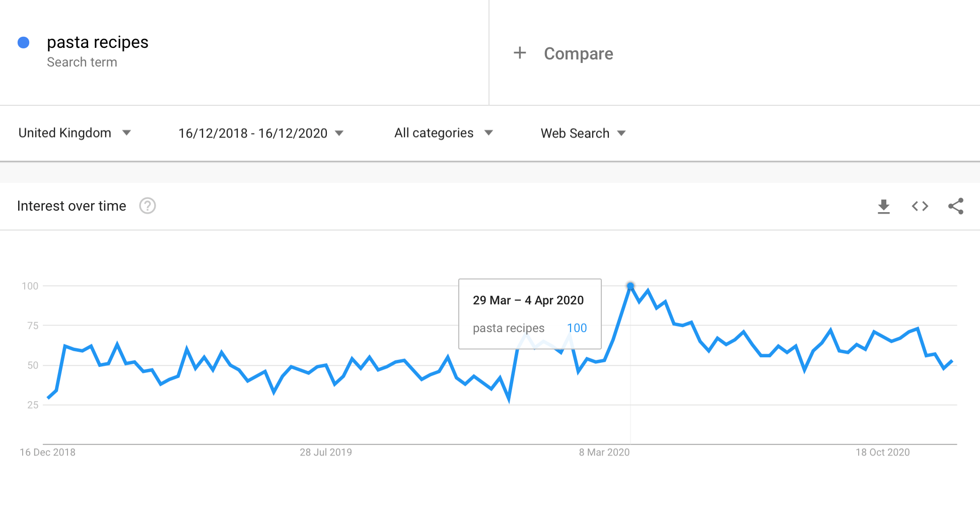
Task: Click the peak data point on chart
Action: [x=630, y=286]
